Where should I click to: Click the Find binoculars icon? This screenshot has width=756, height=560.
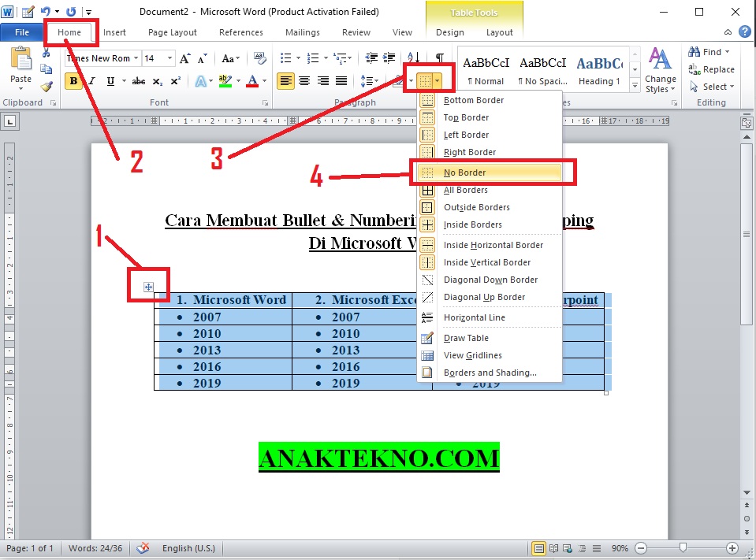point(695,52)
